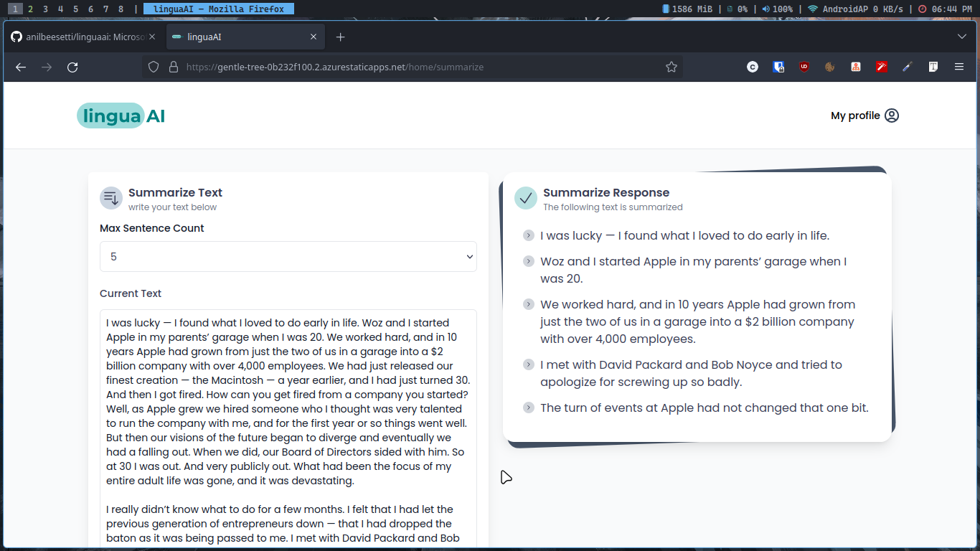Expand the chevron on the first summary point
This screenshot has height=551, width=980.
[x=529, y=235]
